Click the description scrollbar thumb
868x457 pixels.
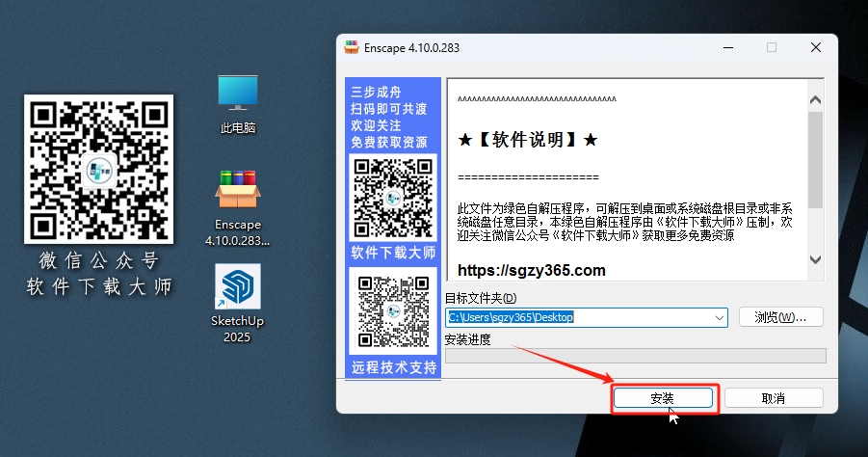[815, 160]
